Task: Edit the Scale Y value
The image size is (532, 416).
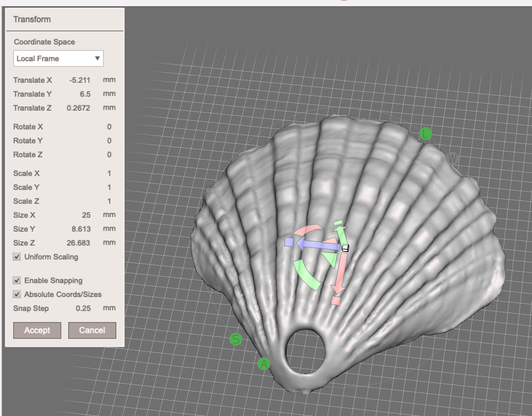Action: [x=109, y=187]
